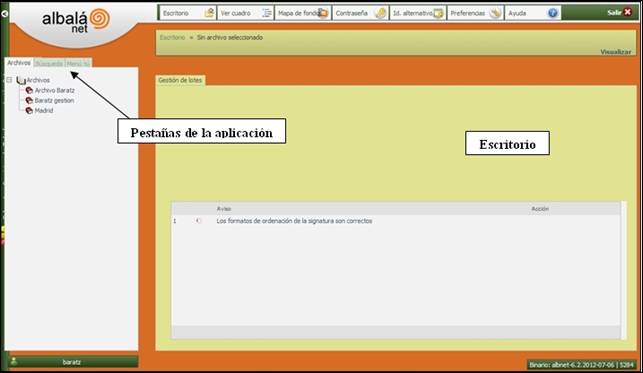The height and width of the screenshot is (373, 643).
Task: Click the Id. alternativo icon
Action: (x=438, y=13)
